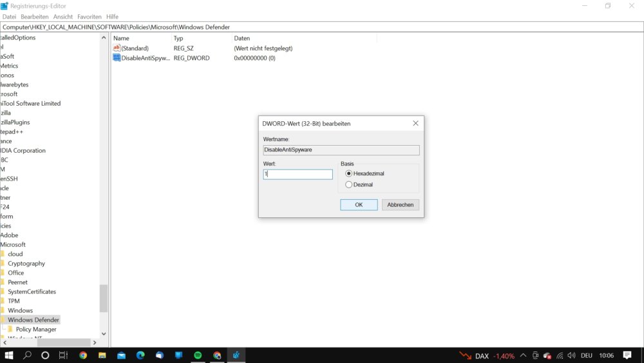Switch to Registry Editor taskbar icon
This screenshot has width=644, height=363.
(236, 355)
